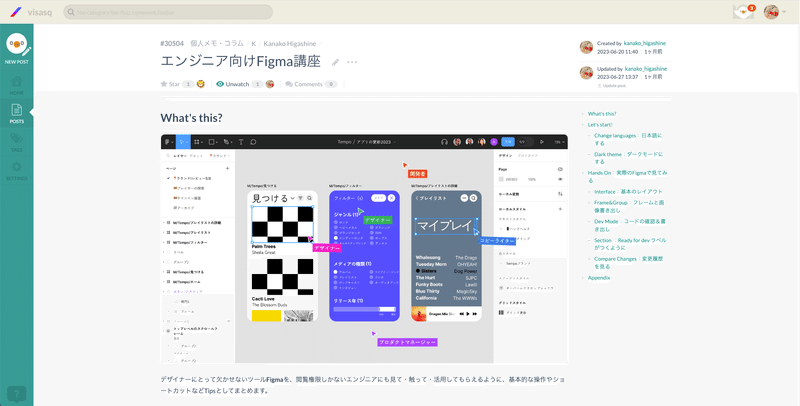Jump to Dark theme section
Image resolution: width=800 pixels, height=406 pixels.
coord(629,158)
